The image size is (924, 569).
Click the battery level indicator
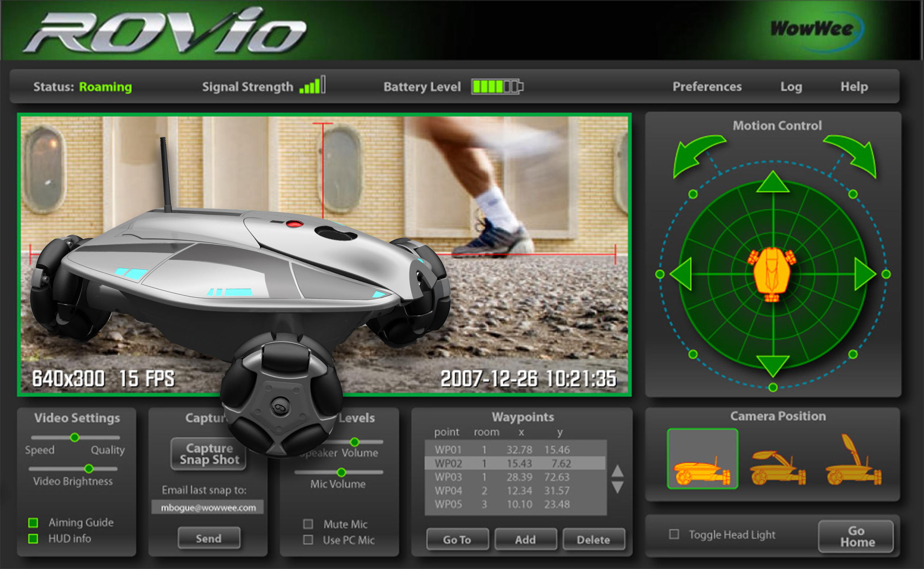click(x=498, y=87)
